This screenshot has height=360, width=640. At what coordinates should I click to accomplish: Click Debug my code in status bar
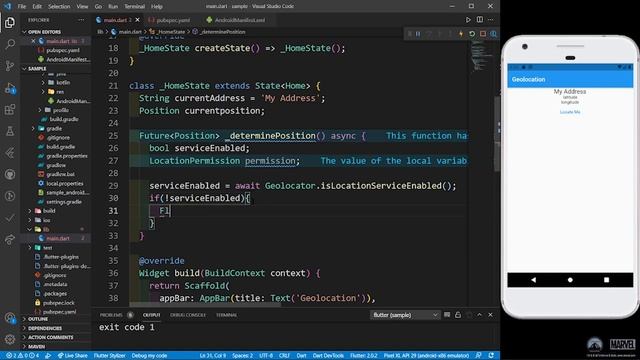point(149,356)
